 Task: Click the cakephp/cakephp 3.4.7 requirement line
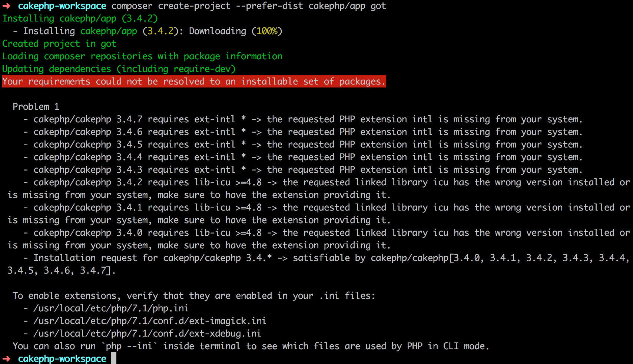point(303,119)
